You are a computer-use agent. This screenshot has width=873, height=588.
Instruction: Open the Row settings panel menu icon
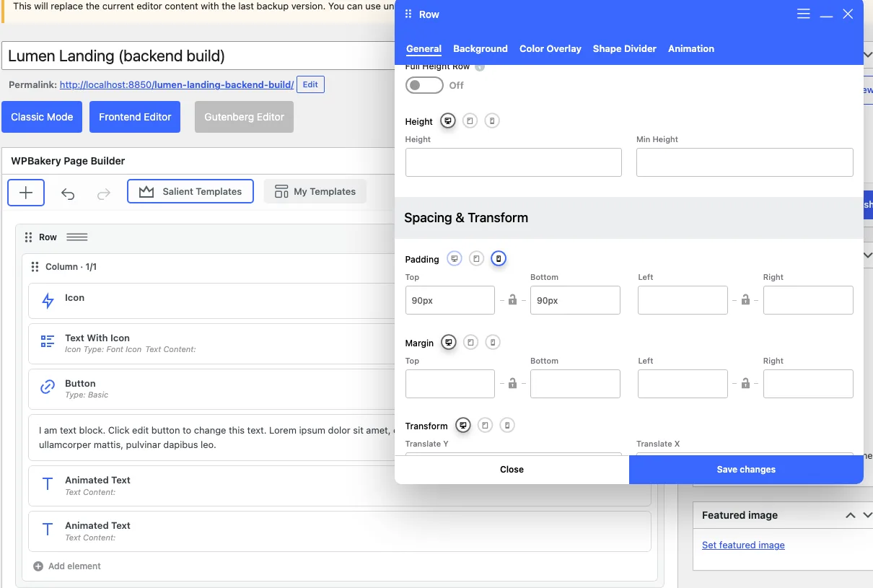(804, 14)
